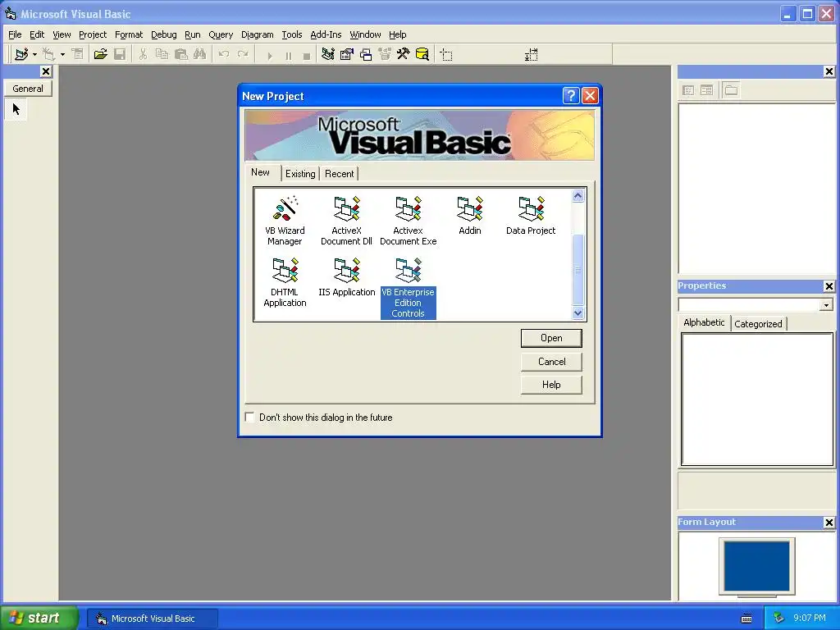
Task: Click the Add Standard EXE Project toolbar icon
Action: click(21, 54)
